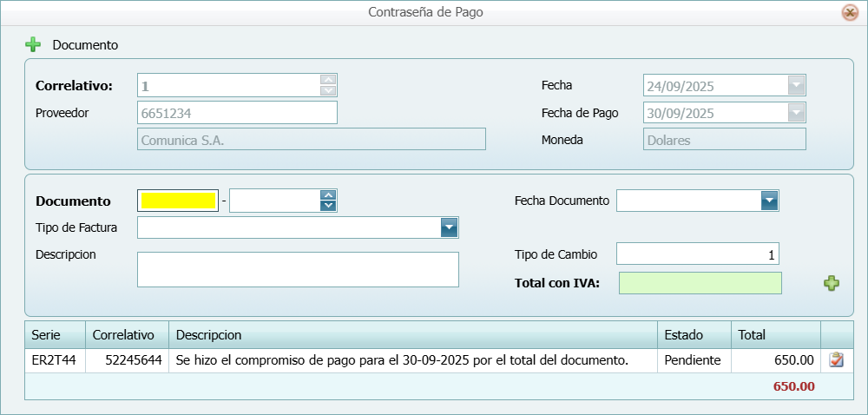Focus the yellow Documento series field

178,201
